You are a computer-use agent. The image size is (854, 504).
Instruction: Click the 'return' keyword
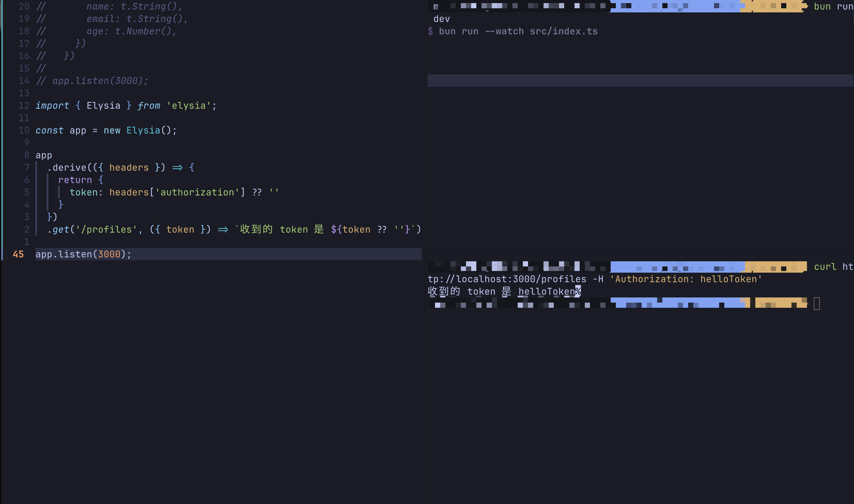pos(75,180)
